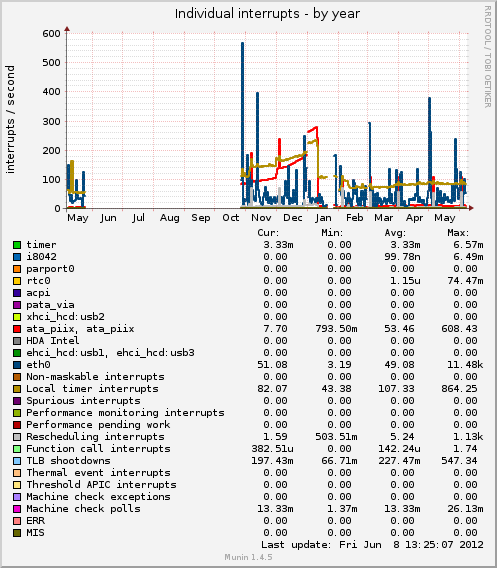The width and height of the screenshot is (497, 568).
Task: Click the ata_piix legend color swatch
Action: (17, 329)
